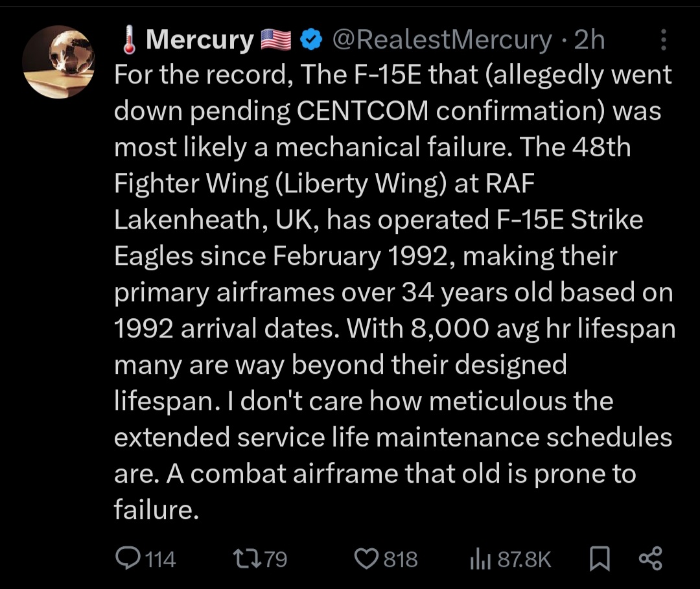Open Mercury's profile picture
Viewport: 700px width, 589px height.
click(x=58, y=62)
